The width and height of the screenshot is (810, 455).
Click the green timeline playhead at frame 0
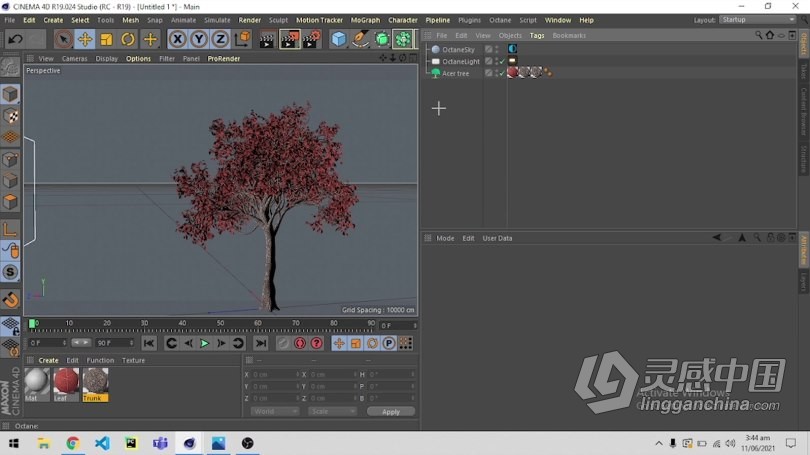[x=32, y=324]
